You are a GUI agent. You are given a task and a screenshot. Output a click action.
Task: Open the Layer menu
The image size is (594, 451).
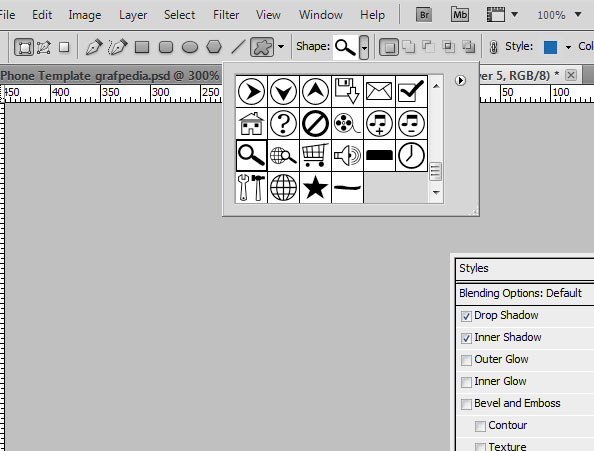coord(133,15)
